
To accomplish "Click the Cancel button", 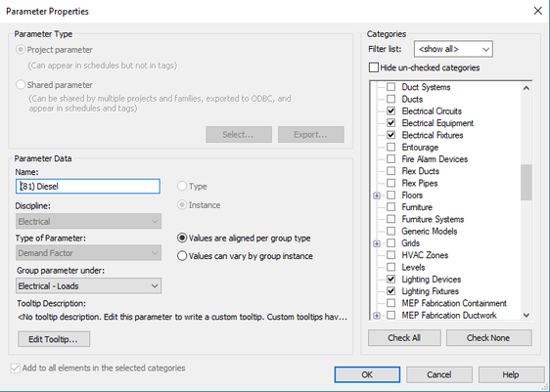I will point(439,374).
